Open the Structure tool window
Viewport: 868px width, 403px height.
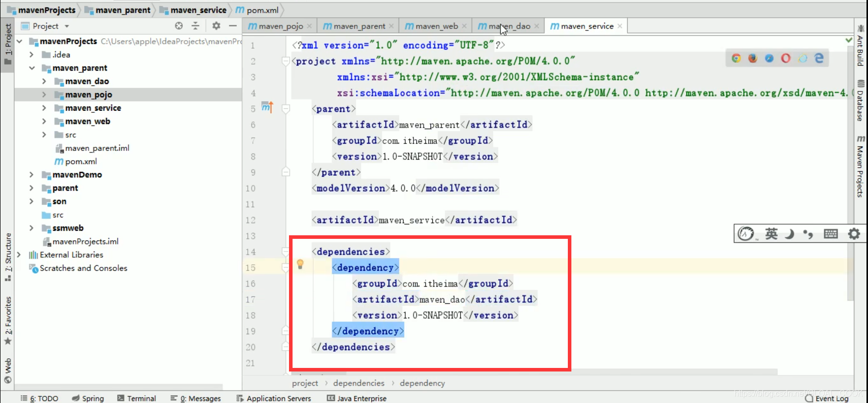tap(8, 257)
